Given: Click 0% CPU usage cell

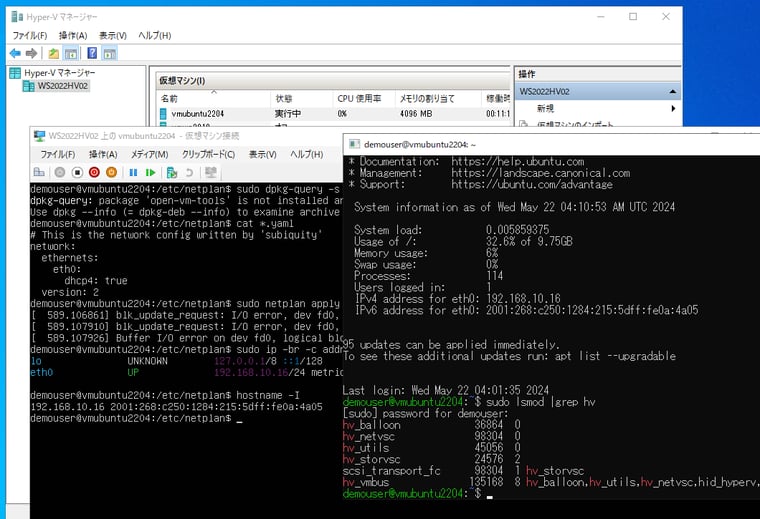Looking at the screenshot, I should click(x=342, y=114).
